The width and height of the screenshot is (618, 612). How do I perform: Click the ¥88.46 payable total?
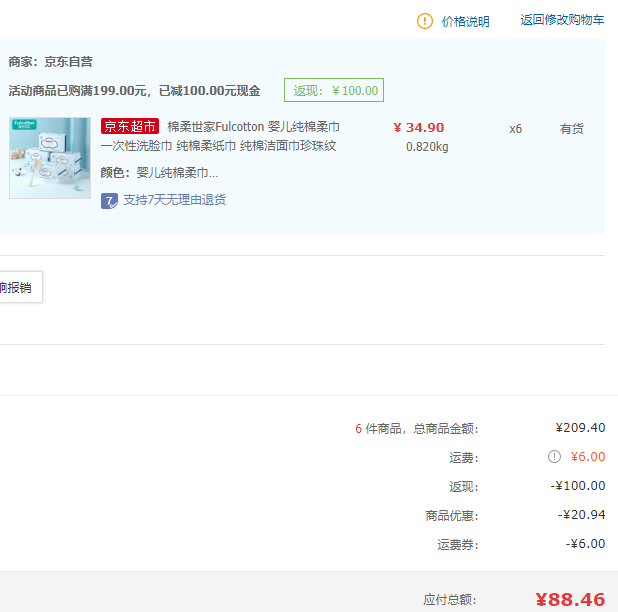pos(570,600)
